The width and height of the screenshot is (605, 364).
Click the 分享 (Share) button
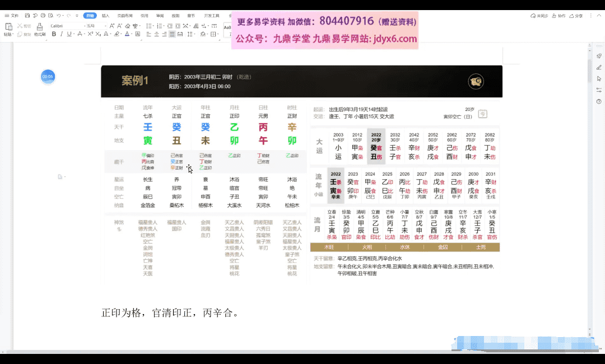[577, 16]
